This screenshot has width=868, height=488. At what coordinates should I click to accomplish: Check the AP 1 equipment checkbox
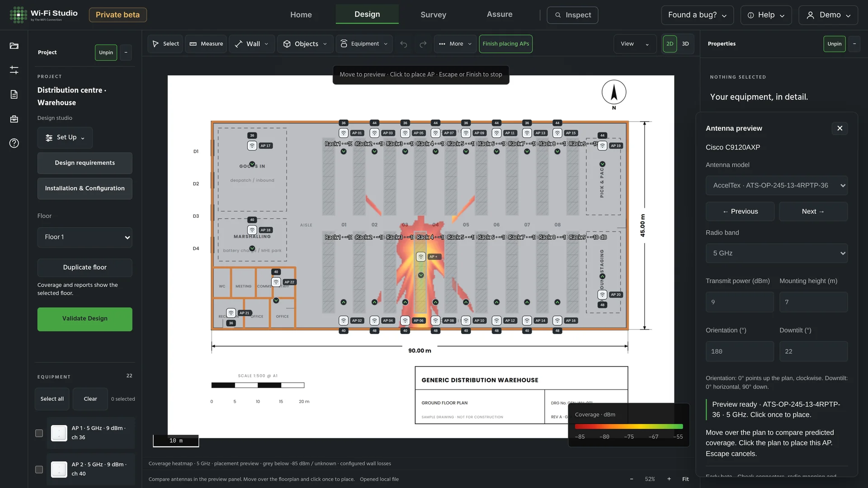[x=39, y=433]
